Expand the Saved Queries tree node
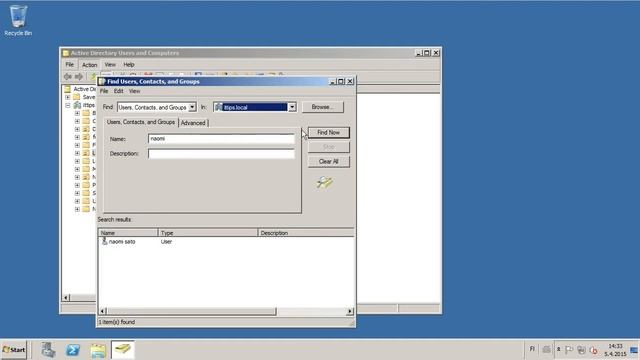Image resolution: width=640 pixels, height=360 pixels. (68, 97)
